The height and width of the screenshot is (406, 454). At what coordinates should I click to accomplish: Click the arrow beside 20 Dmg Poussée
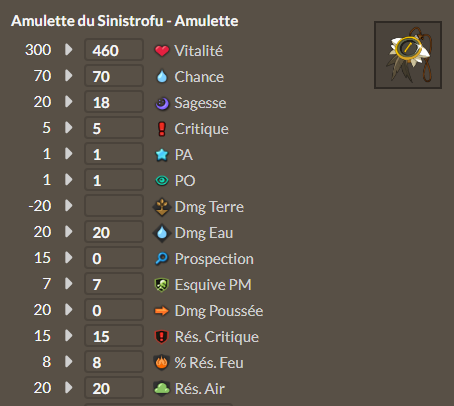point(69,309)
